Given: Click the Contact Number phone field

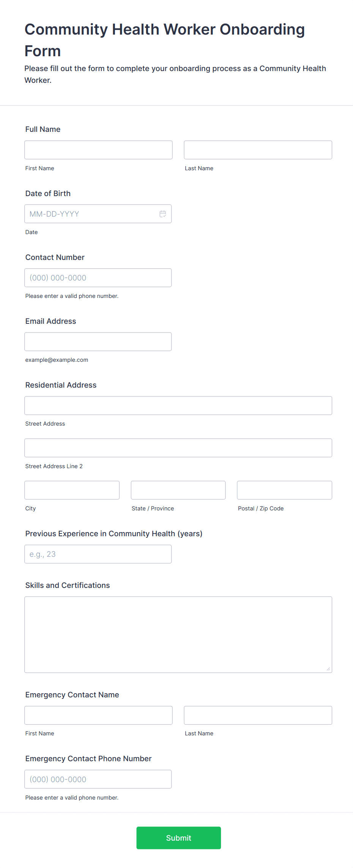Looking at the screenshot, I should pos(98,278).
